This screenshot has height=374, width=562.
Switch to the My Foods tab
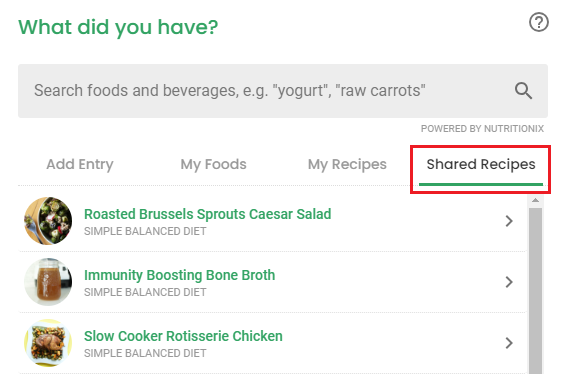point(213,165)
